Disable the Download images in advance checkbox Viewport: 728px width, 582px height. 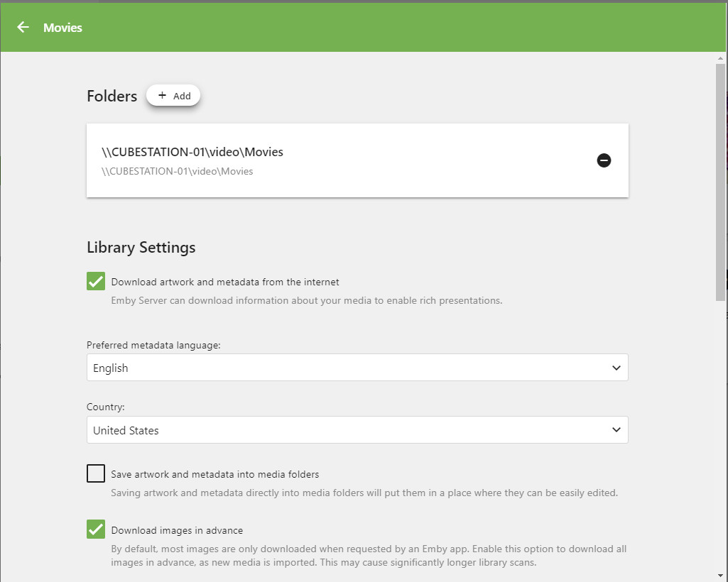click(x=96, y=529)
